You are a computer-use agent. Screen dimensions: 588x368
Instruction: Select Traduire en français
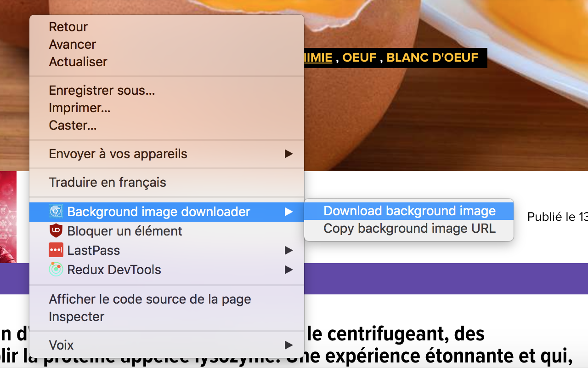pos(107,182)
